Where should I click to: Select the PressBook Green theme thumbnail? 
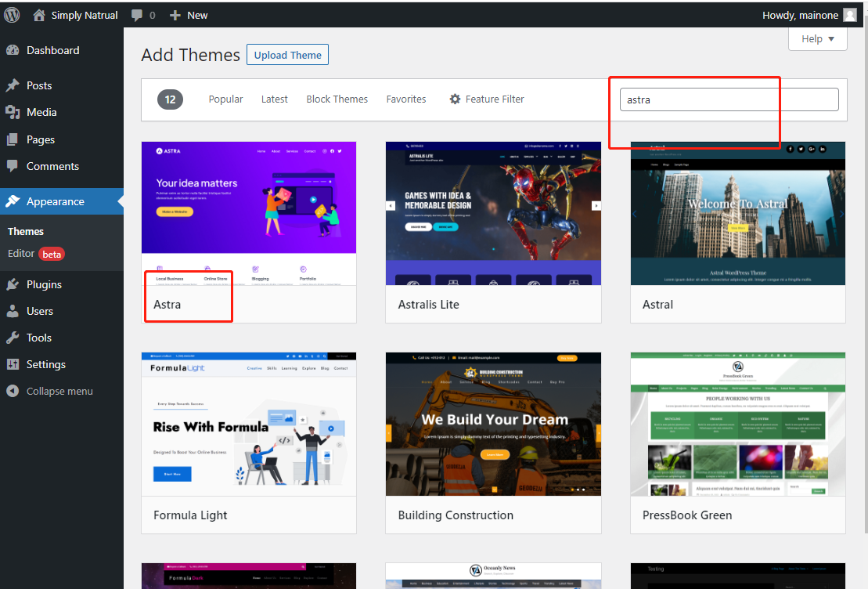738,425
